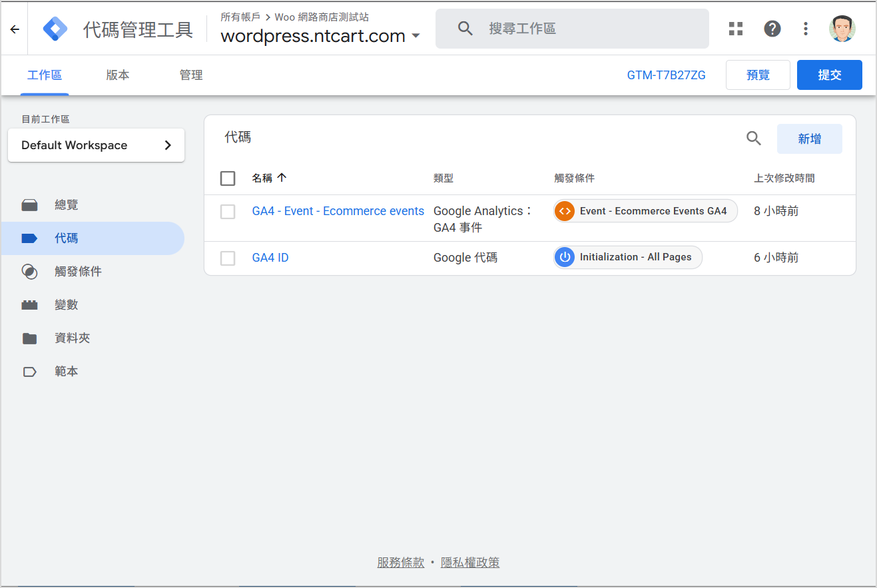Select 資料夾 in the sidebar

tap(72, 338)
